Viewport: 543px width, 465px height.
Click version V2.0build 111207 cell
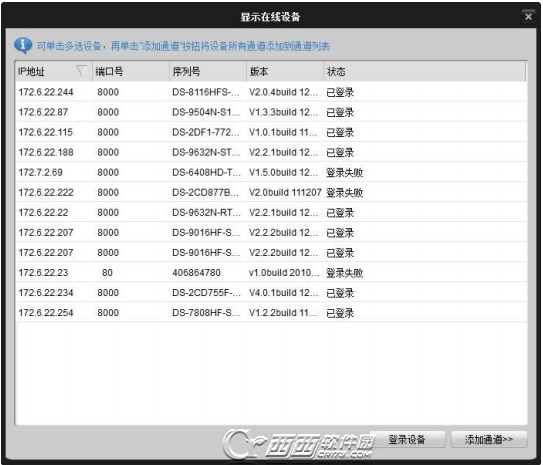pos(285,193)
